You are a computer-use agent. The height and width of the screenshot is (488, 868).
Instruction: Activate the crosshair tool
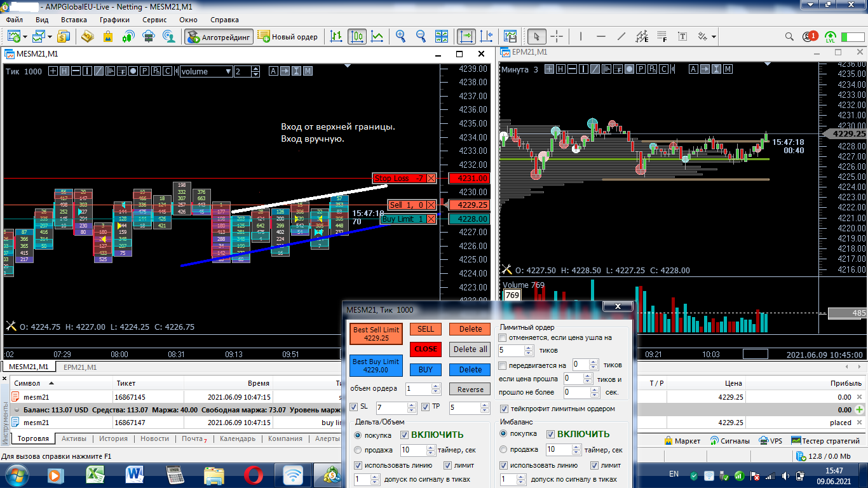[557, 36]
